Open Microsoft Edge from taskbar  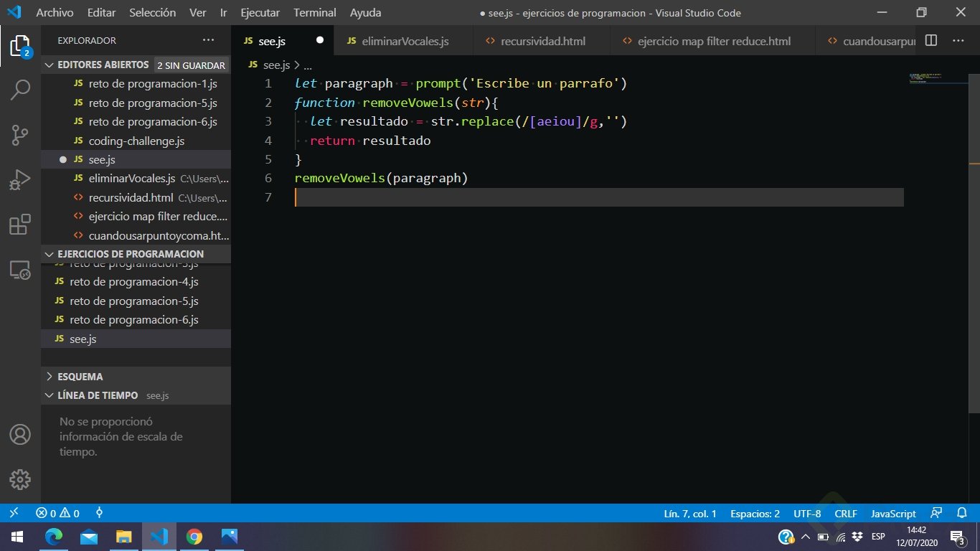click(x=54, y=537)
